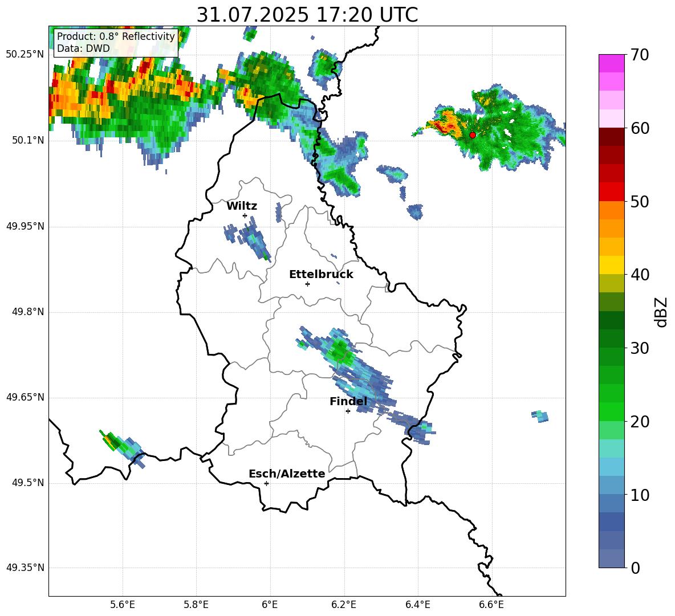Click the title 31.07.2025 17:20 UTC
675x616 pixels.
(x=307, y=15)
